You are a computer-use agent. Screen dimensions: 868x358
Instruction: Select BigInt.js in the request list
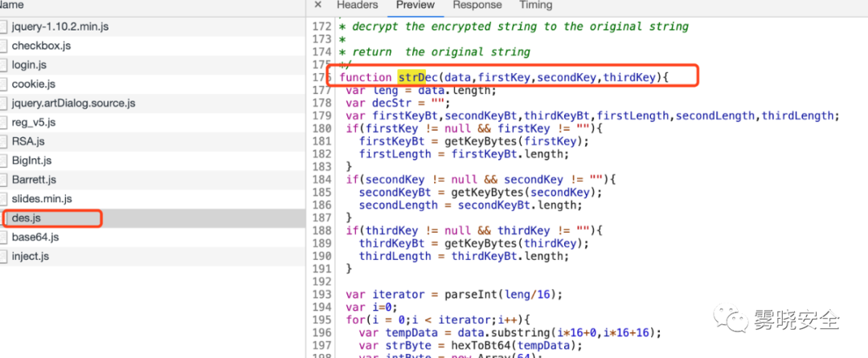pyautogui.click(x=32, y=161)
